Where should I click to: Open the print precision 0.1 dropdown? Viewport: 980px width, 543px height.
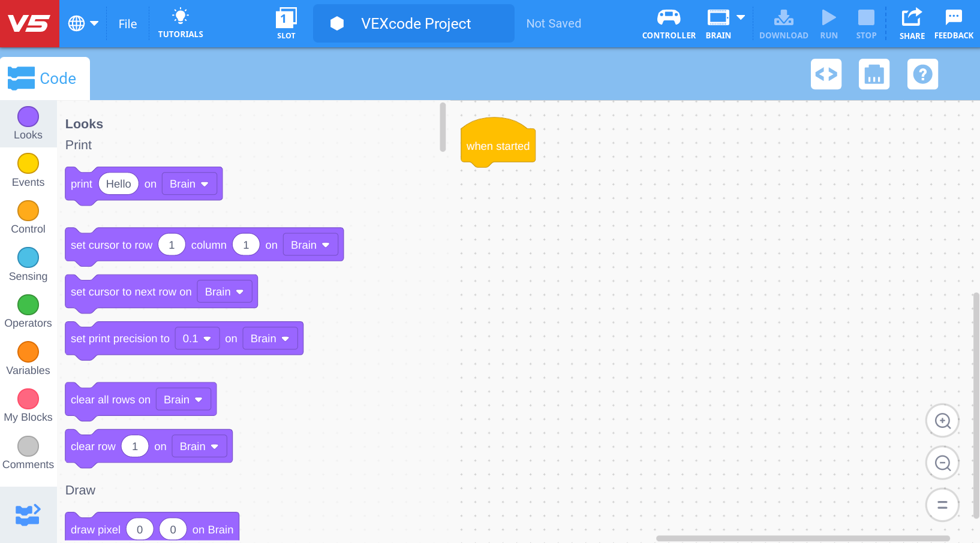coord(197,338)
